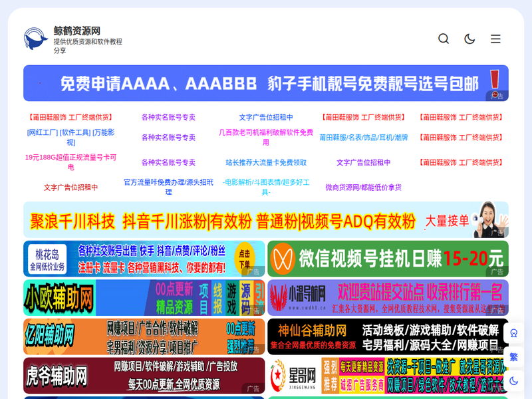Image resolution: width=532 pixels, height=399 pixels.
Task: Open the 微信视频号挂机日赚 banner ad
Action: (388, 259)
